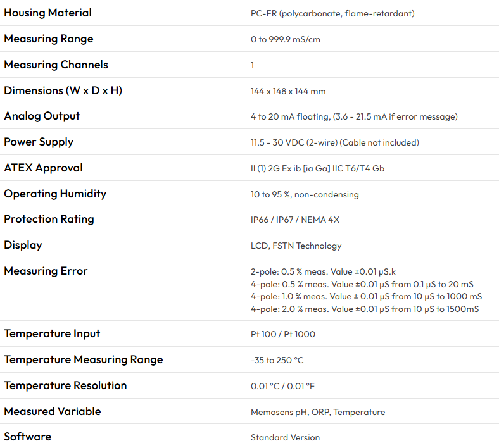This screenshot has height=448, width=499.
Task: Select the 'Measuring Channels' label
Action: tap(56, 65)
